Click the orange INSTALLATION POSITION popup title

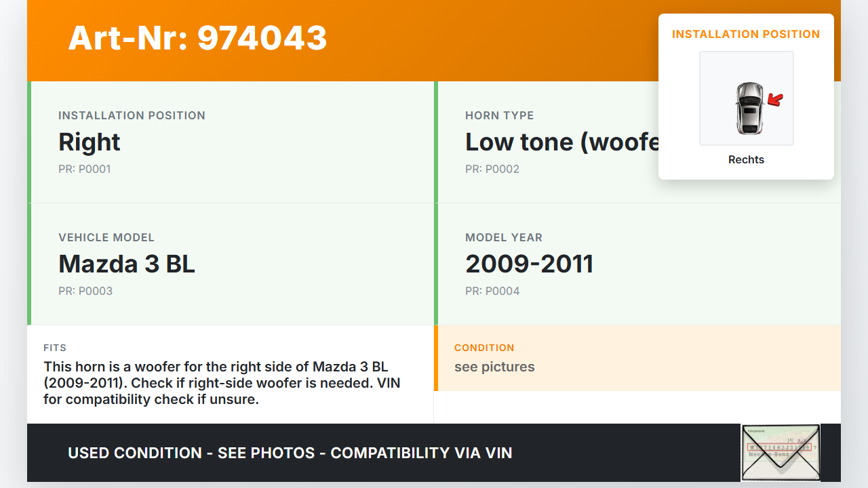[x=746, y=35]
